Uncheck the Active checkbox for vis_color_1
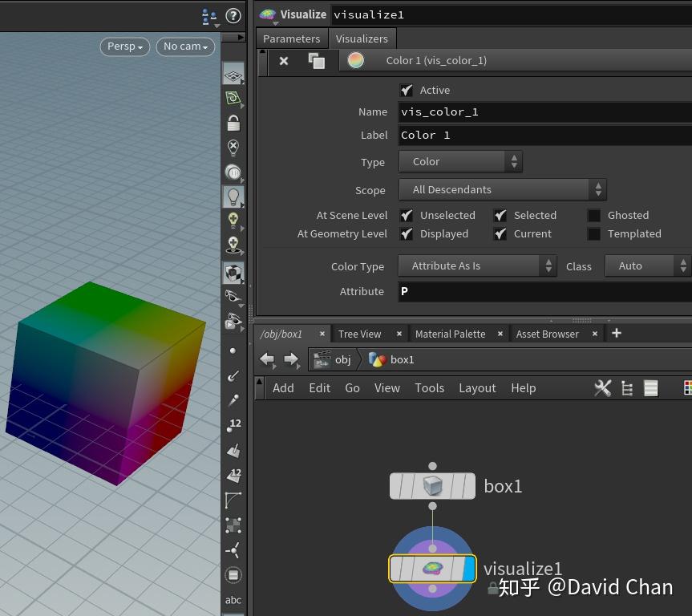 coord(407,90)
